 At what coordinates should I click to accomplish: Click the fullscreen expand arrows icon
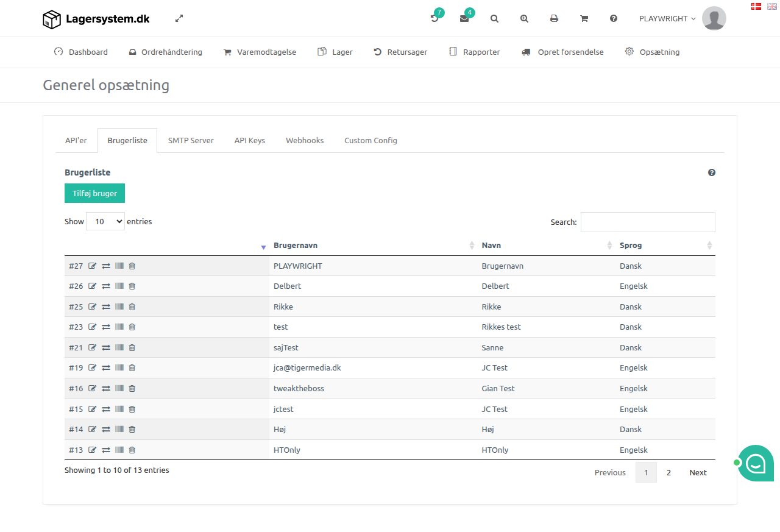click(179, 18)
